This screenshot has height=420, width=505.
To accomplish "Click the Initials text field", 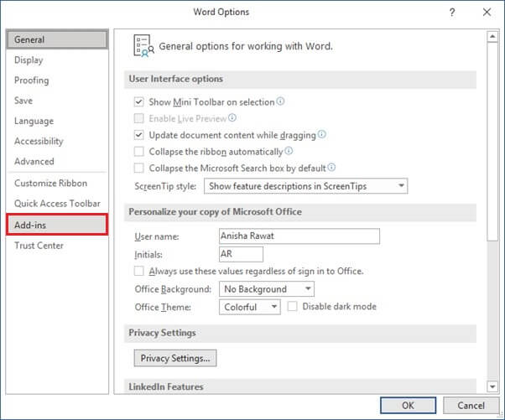I will point(241,254).
